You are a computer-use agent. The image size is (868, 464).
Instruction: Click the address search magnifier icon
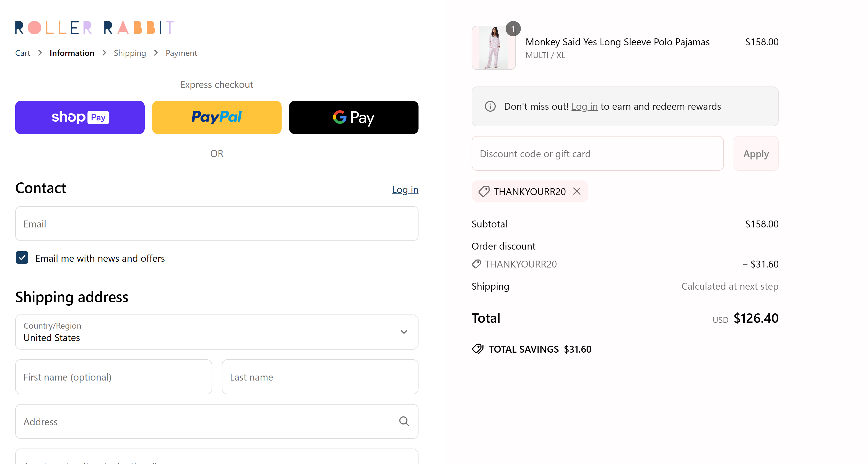404,421
